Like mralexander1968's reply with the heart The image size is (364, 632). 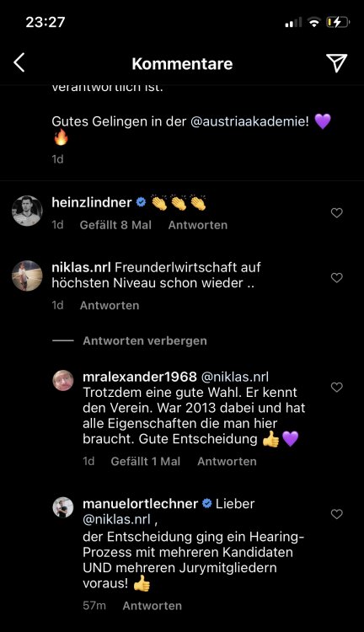[x=336, y=388]
